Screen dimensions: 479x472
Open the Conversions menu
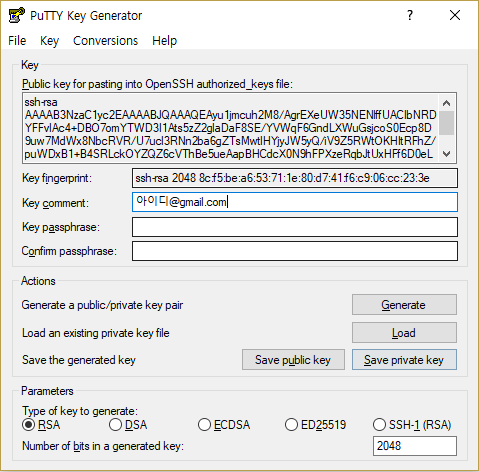point(105,41)
